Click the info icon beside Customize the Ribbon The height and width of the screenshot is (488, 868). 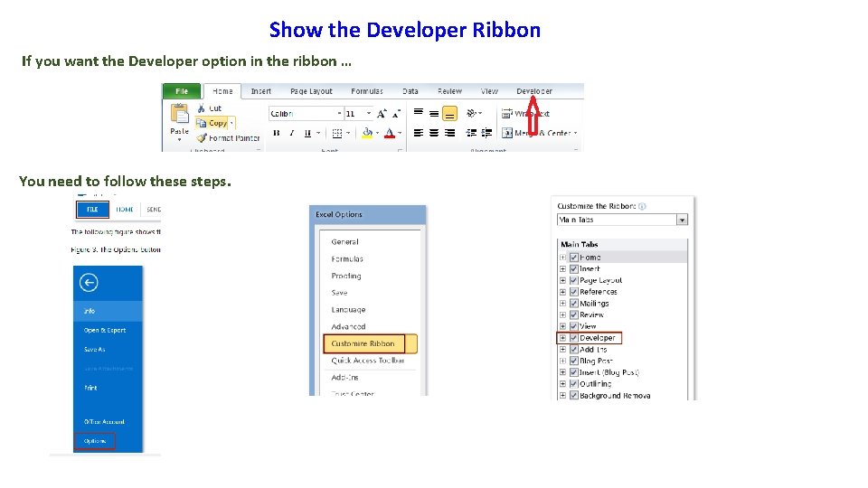(x=642, y=206)
